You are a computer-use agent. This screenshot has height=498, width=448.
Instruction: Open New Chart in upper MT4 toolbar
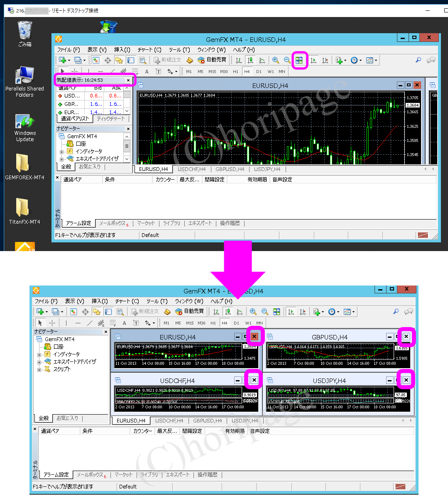(x=63, y=60)
